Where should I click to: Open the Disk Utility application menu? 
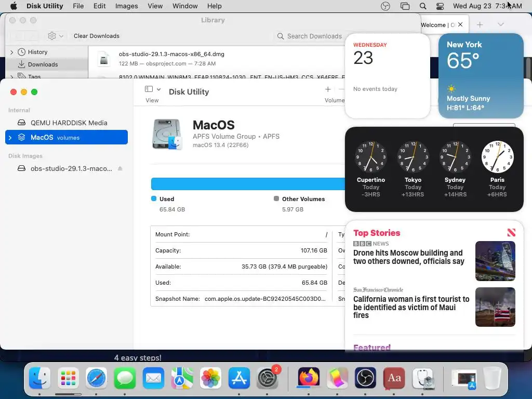pyautogui.click(x=45, y=6)
